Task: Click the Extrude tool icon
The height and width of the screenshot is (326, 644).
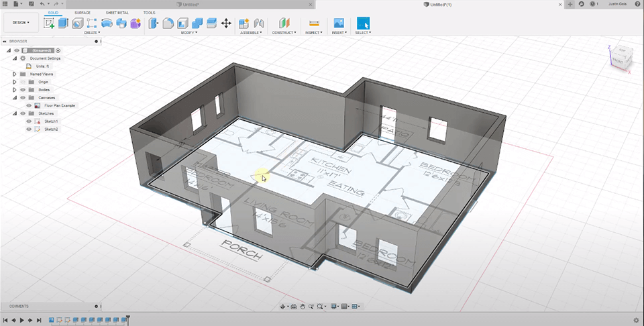Action: click(x=63, y=23)
